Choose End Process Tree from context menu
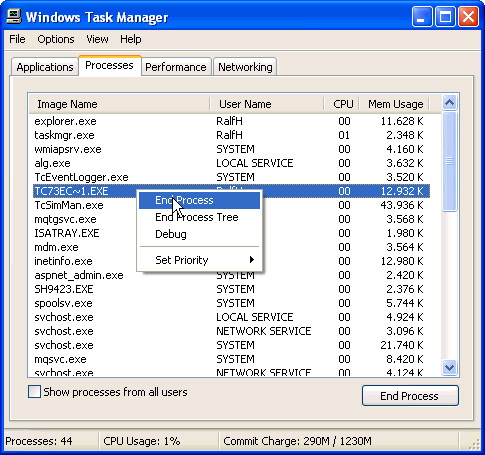The width and height of the screenshot is (485, 455). pyautogui.click(x=199, y=217)
